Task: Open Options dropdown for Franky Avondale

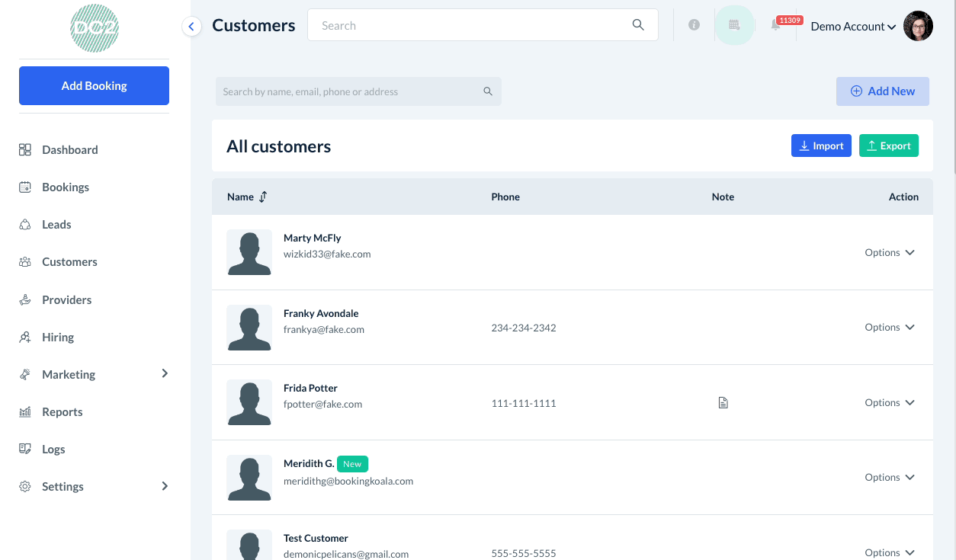Action: [x=889, y=327]
